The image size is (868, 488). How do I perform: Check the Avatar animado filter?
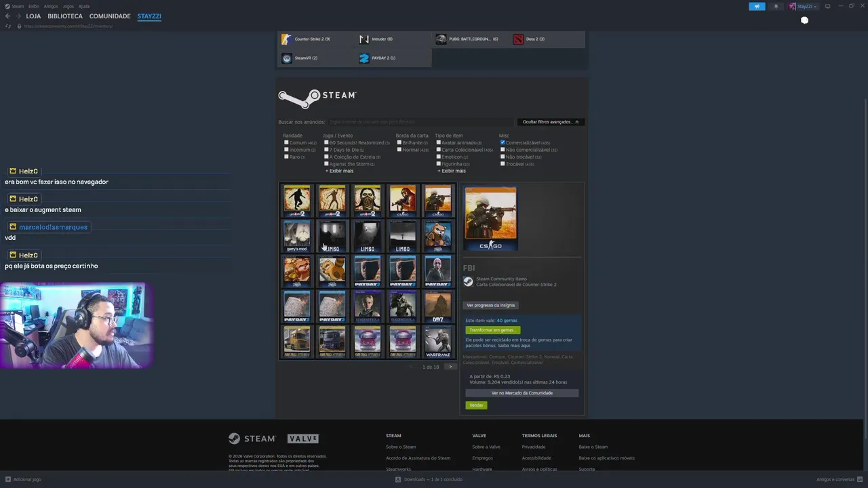click(439, 143)
